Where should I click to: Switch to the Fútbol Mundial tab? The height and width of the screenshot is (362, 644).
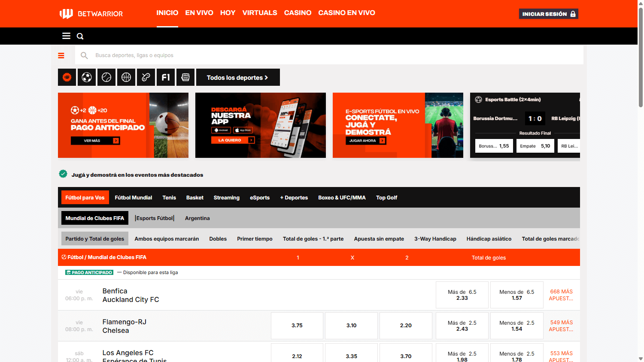pyautogui.click(x=134, y=197)
